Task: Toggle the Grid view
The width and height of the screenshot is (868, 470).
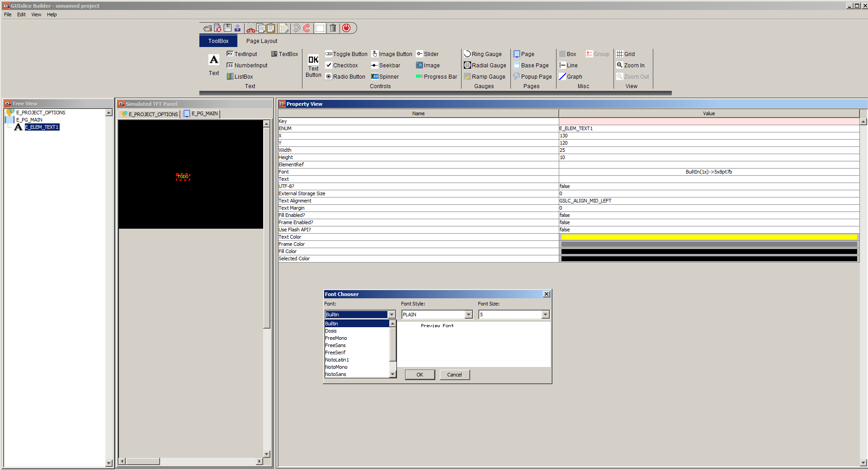Action: 626,54
